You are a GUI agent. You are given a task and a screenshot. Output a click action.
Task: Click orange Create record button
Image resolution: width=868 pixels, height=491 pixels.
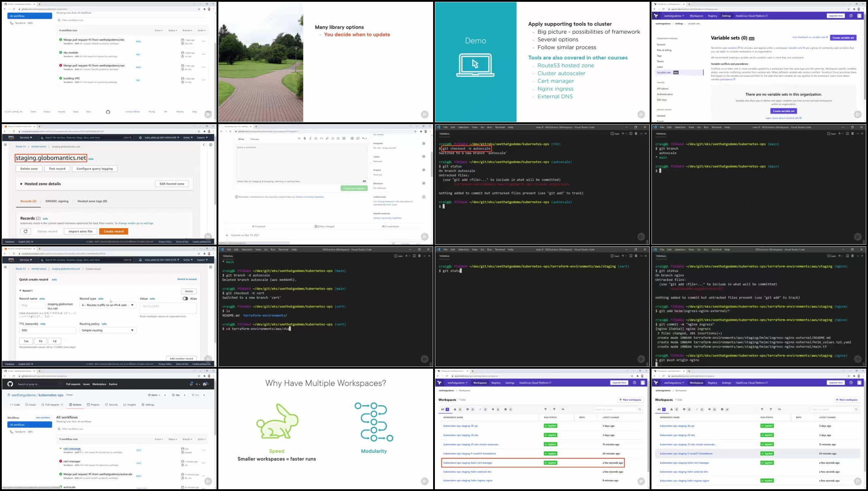(113, 231)
